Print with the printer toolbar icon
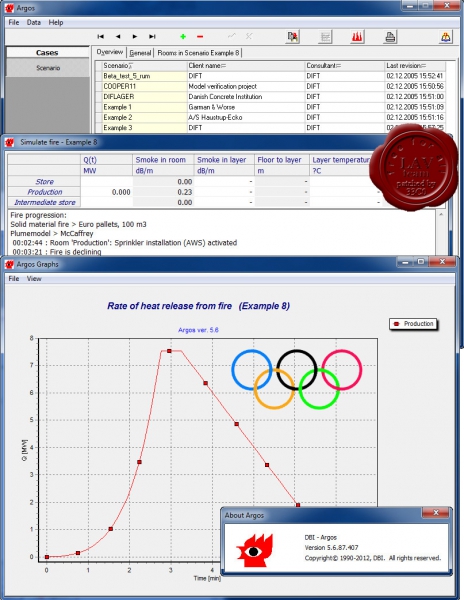 click(x=390, y=37)
